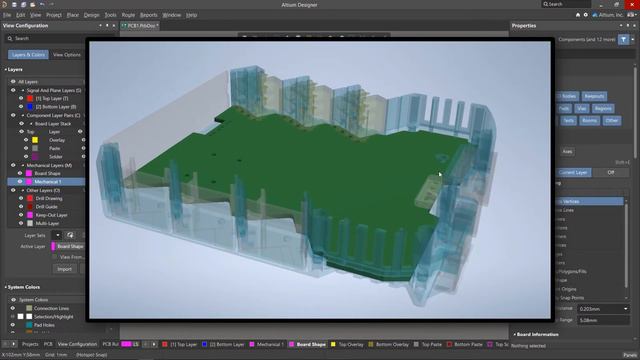Close the View Configuration panel

click(114, 25)
